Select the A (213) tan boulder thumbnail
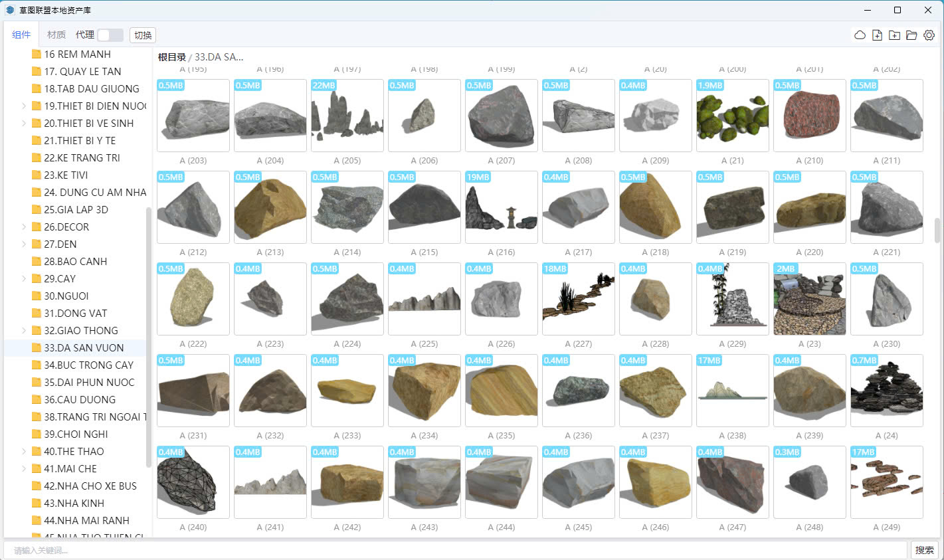 click(270, 207)
